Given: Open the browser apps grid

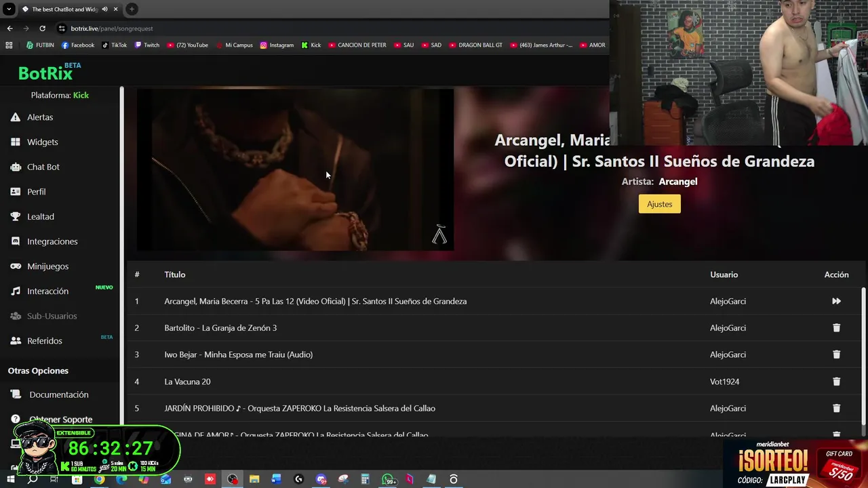Looking at the screenshot, I should tap(9, 45).
